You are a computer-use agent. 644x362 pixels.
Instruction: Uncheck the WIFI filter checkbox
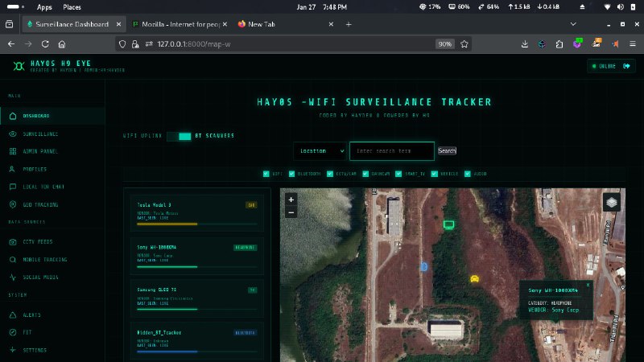click(266, 173)
